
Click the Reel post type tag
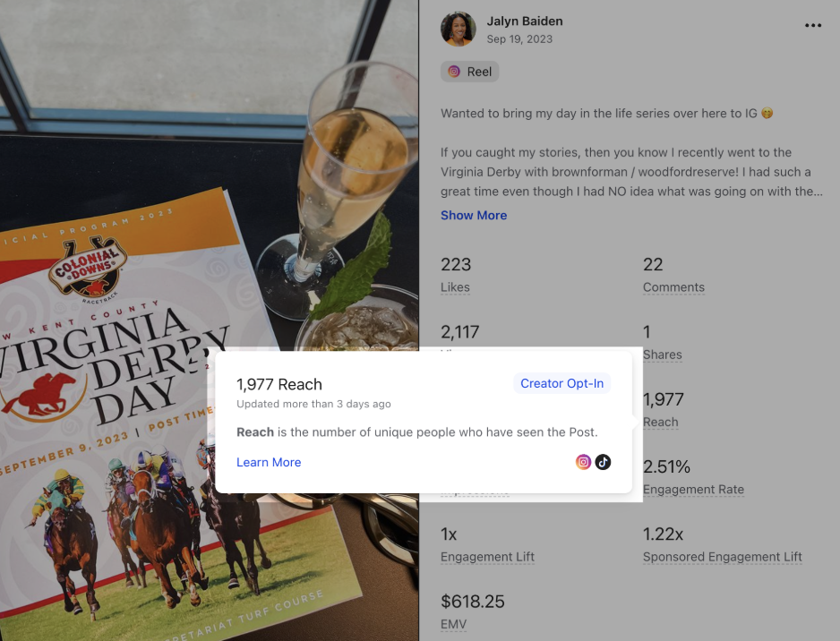click(x=470, y=72)
